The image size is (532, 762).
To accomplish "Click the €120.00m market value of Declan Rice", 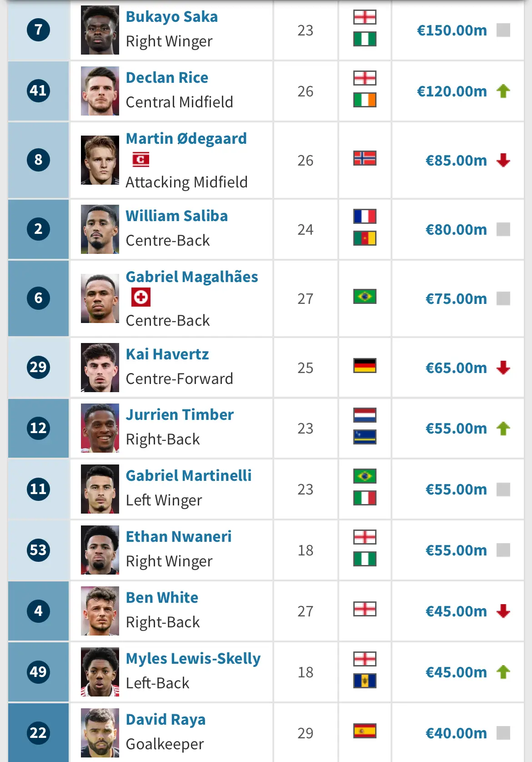I will 452,91.
